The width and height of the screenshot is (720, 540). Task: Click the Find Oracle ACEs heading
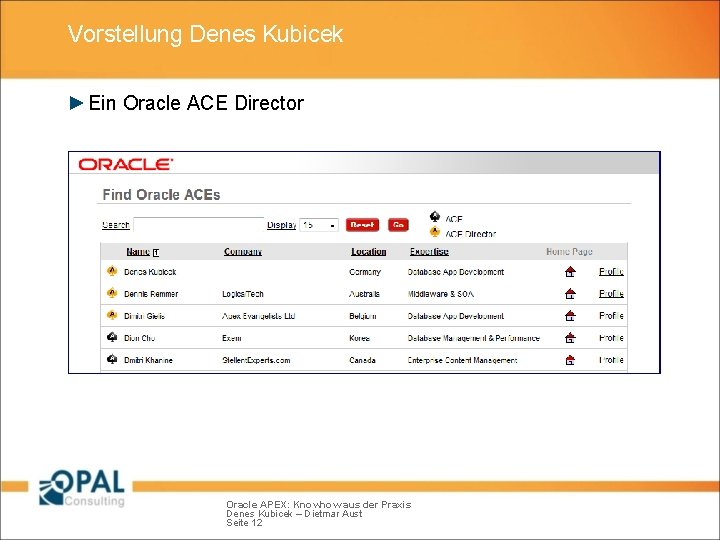pyautogui.click(x=161, y=195)
